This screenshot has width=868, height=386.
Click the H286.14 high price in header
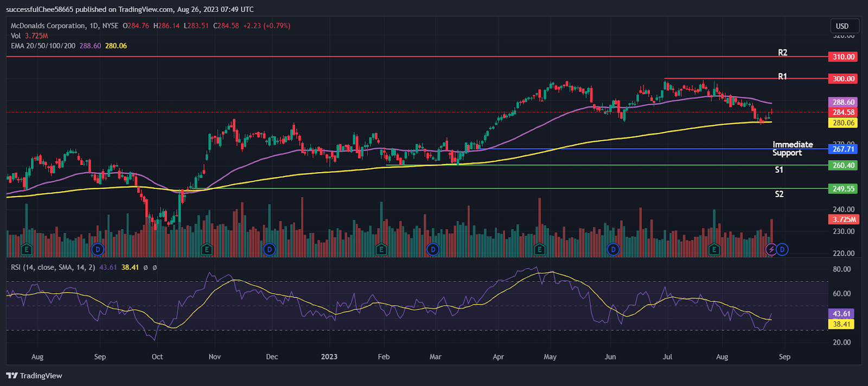click(x=167, y=26)
